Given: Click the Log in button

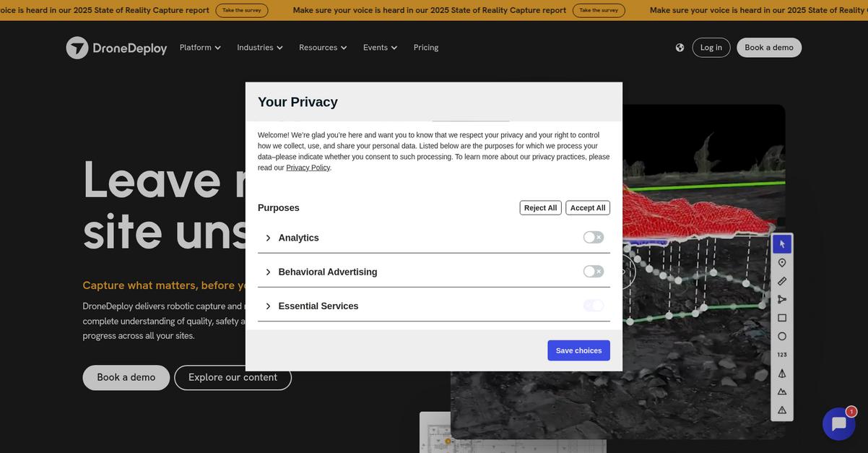Looking at the screenshot, I should point(711,48).
